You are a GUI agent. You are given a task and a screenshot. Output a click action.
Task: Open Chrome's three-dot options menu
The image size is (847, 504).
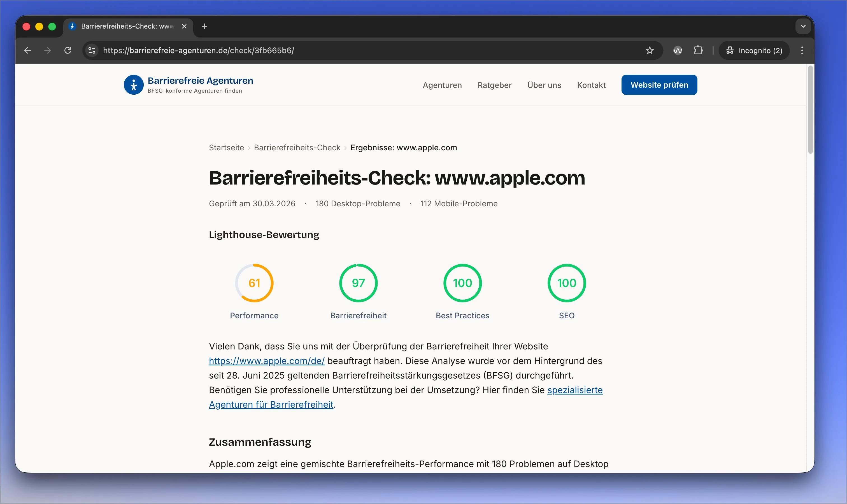[802, 50]
